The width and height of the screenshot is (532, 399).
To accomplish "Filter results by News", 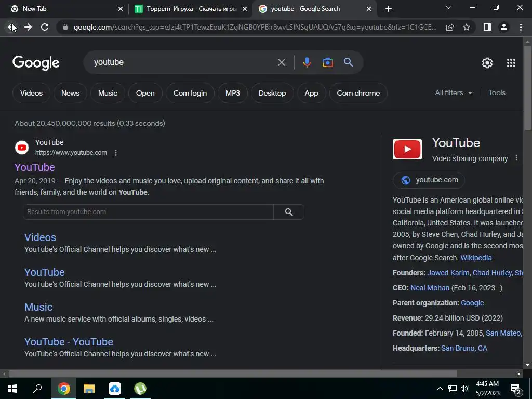I will point(70,93).
